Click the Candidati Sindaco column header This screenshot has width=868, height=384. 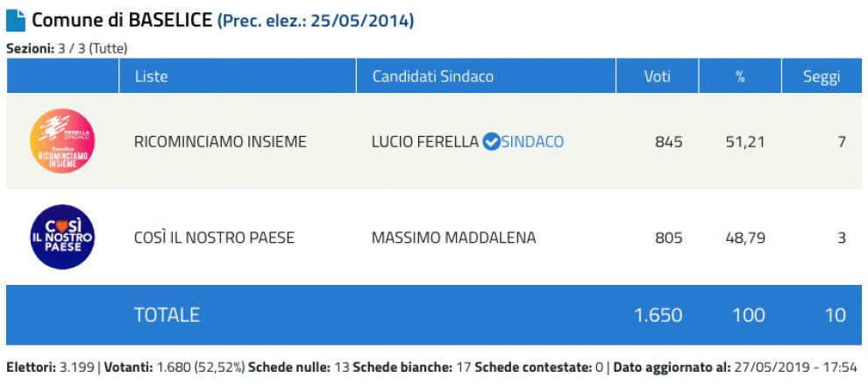(433, 76)
